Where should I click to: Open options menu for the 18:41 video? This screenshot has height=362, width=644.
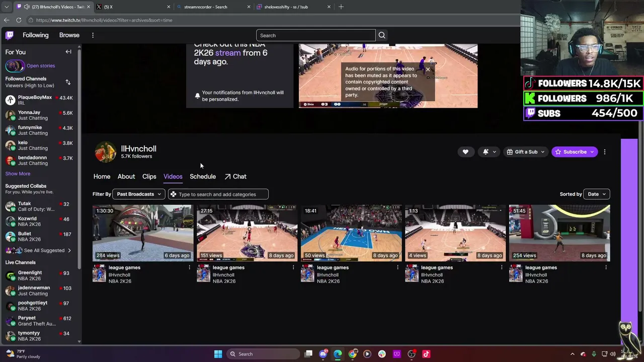[397, 267]
